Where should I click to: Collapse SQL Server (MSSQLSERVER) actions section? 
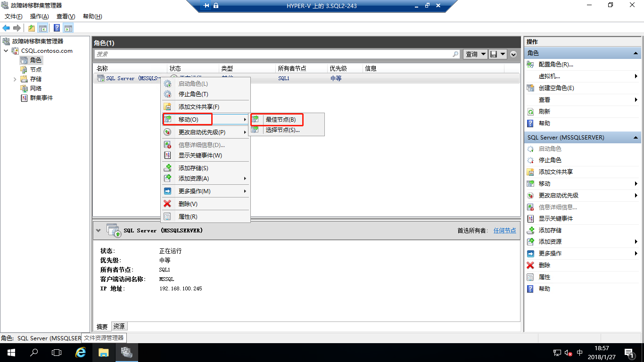coord(636,138)
